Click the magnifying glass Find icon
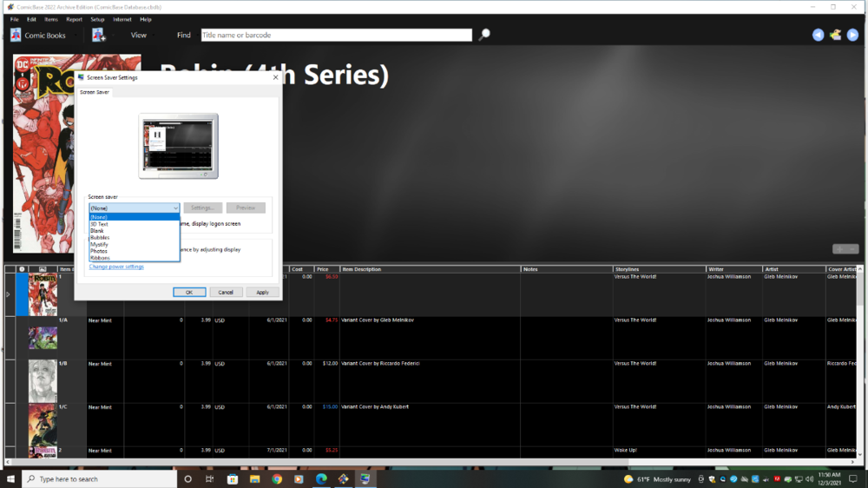 (484, 35)
